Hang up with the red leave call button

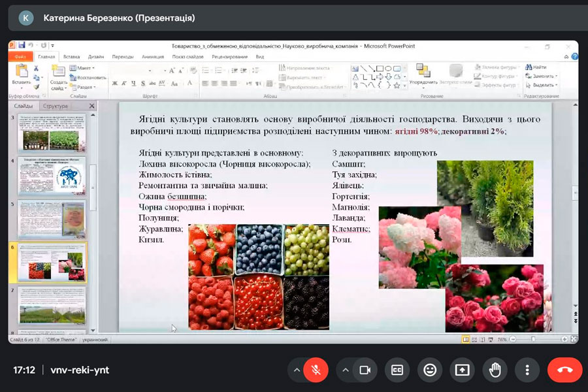[564, 370]
